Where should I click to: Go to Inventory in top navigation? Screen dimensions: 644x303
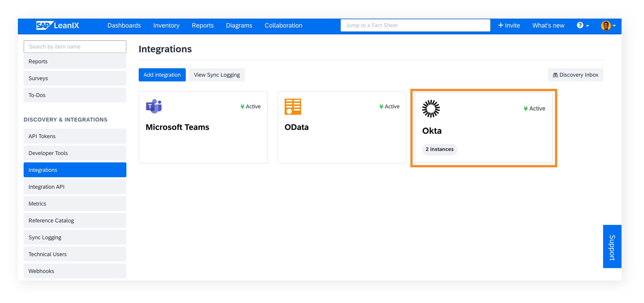pyautogui.click(x=166, y=25)
